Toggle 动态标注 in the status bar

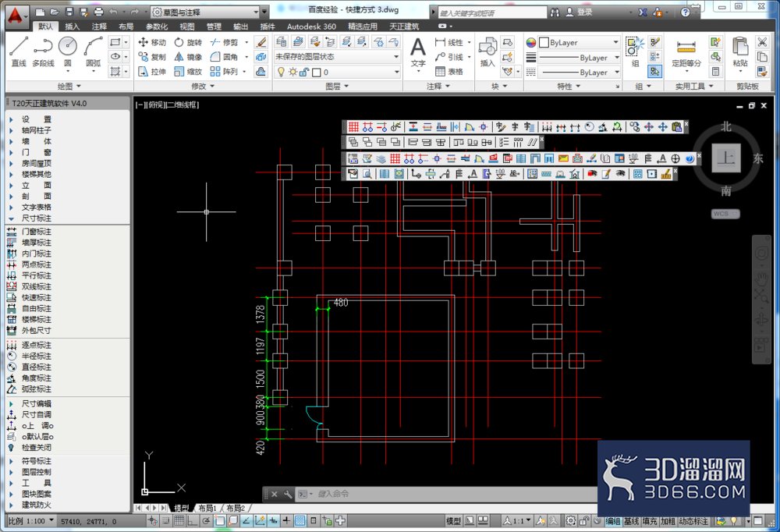(693, 521)
